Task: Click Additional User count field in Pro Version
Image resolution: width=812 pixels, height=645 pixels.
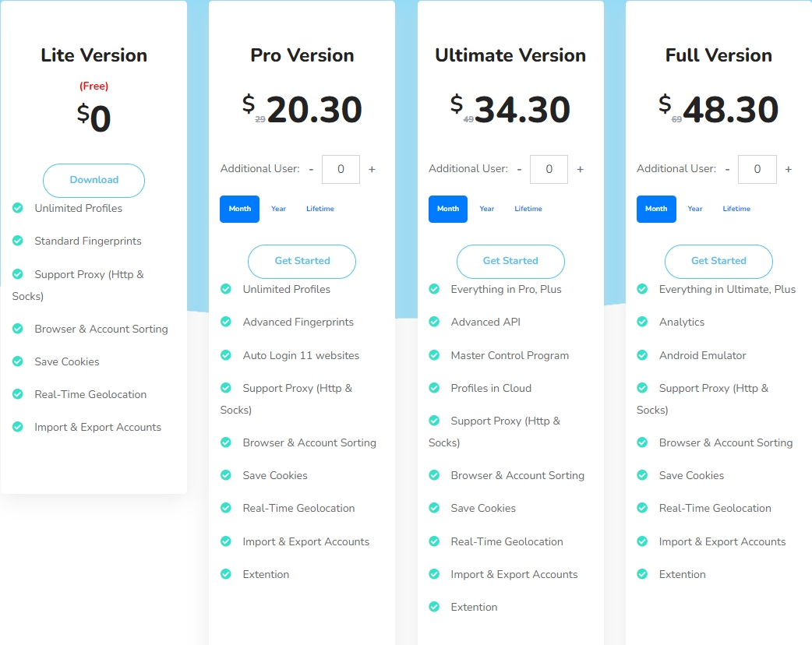Action: (341, 169)
